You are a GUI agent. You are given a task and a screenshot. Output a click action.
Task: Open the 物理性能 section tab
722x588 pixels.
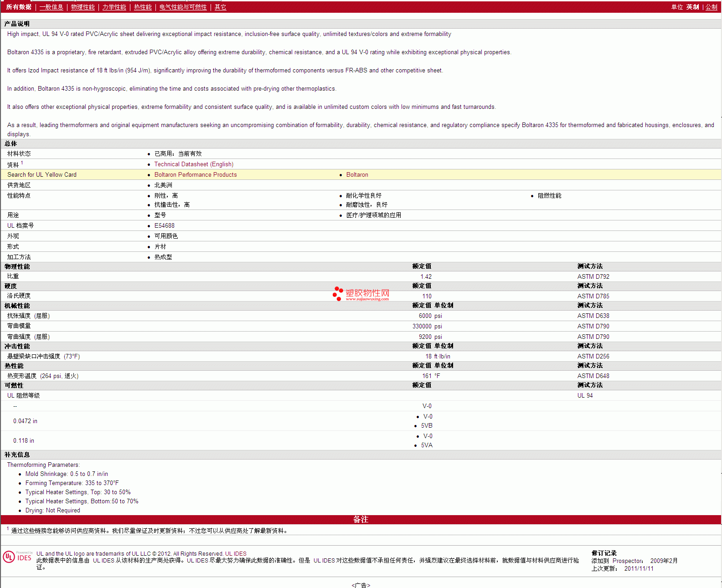83,7
